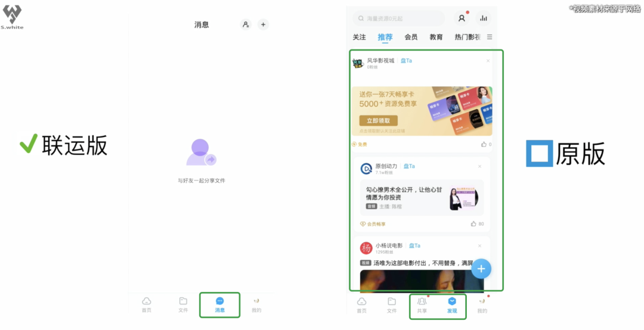The height and width of the screenshot is (330, 644).
Task: Open 风华影视城 avatar
Action: [358, 63]
